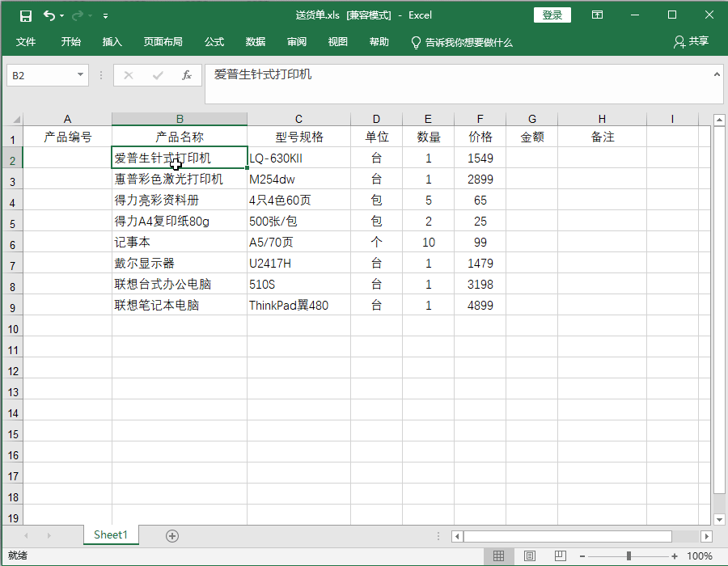Open the 视图 ribbon tab
This screenshot has width=728, height=566.
click(338, 42)
